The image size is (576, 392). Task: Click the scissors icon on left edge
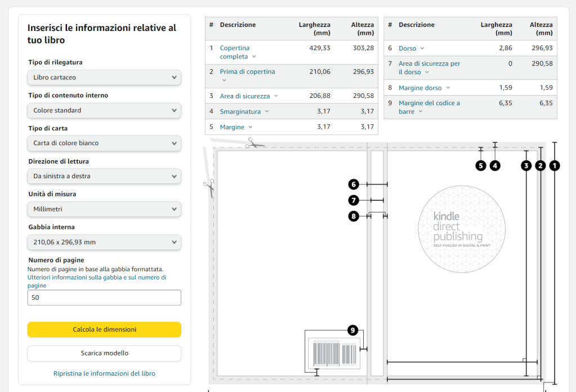tap(209, 186)
